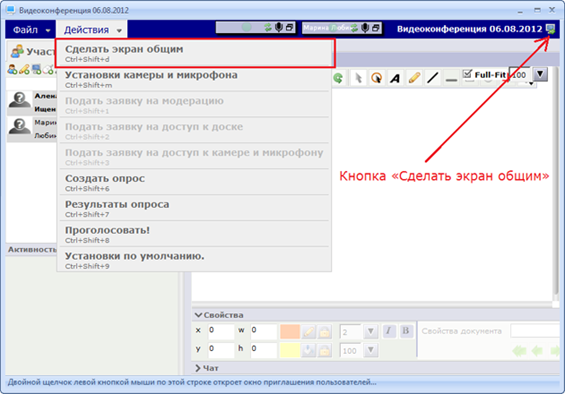The height and width of the screenshot is (394, 565).
Task: Click the w width field
Action: point(264,331)
